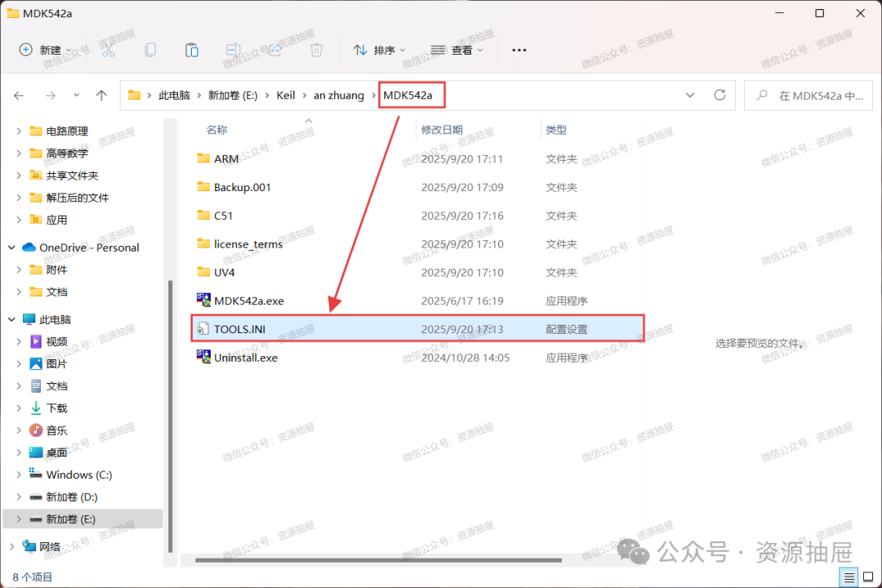Click the TOOLS.INI file icon
The image size is (882, 588).
click(203, 328)
